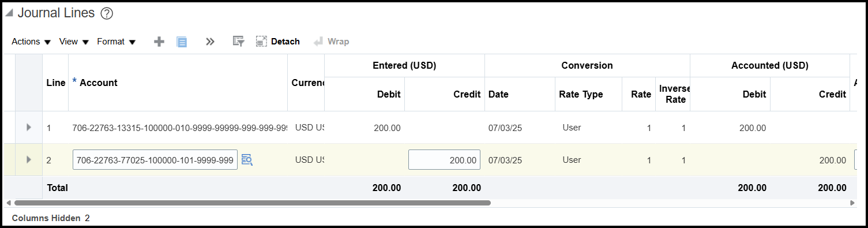The height and width of the screenshot is (228, 868).
Task: Click the Journal Lines help question mark icon
Action: [x=106, y=14]
